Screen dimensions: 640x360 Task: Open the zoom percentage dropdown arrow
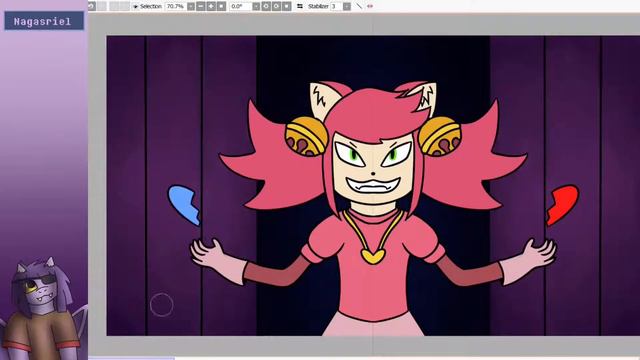coord(191,7)
